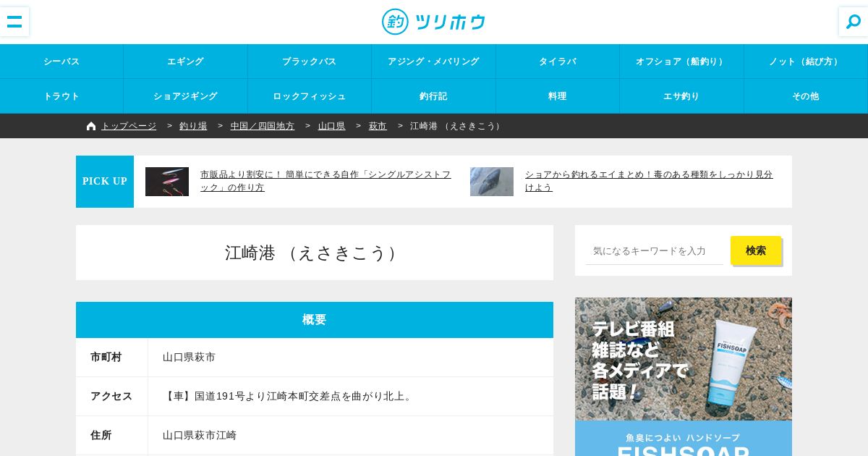The height and width of the screenshot is (456, 868).
Task: Open the エサ釣り category
Action: pyautogui.click(x=682, y=96)
